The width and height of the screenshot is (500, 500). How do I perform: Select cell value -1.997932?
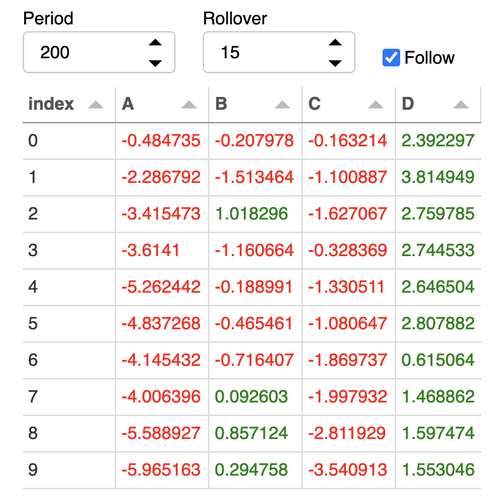(x=348, y=397)
